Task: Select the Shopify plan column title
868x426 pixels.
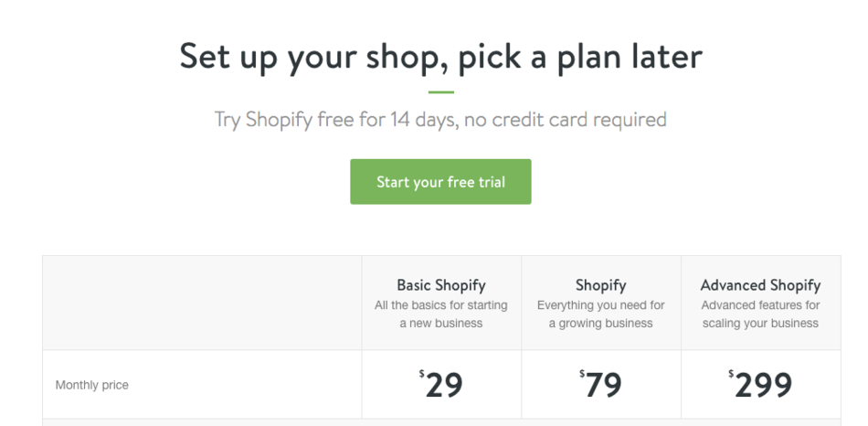Action: [x=601, y=285]
